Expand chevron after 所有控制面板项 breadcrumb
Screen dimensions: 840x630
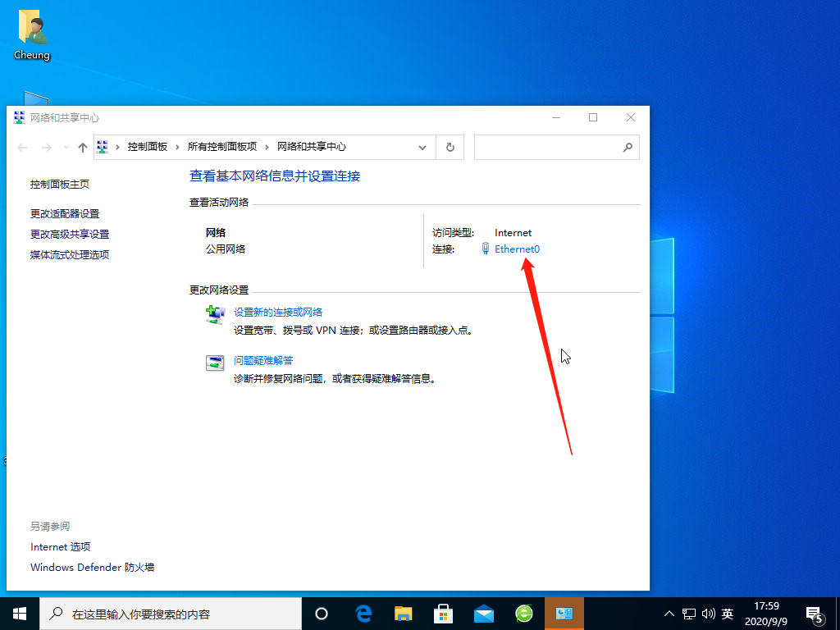tap(267, 147)
